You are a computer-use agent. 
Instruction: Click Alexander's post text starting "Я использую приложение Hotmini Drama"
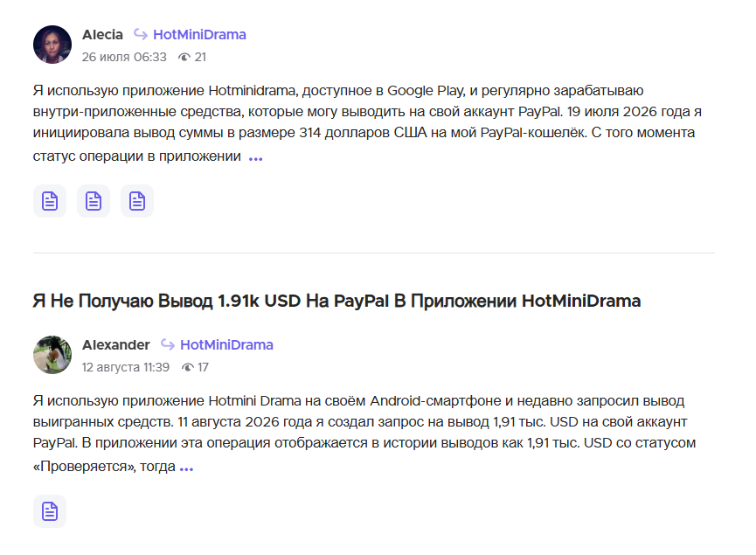tap(364, 434)
